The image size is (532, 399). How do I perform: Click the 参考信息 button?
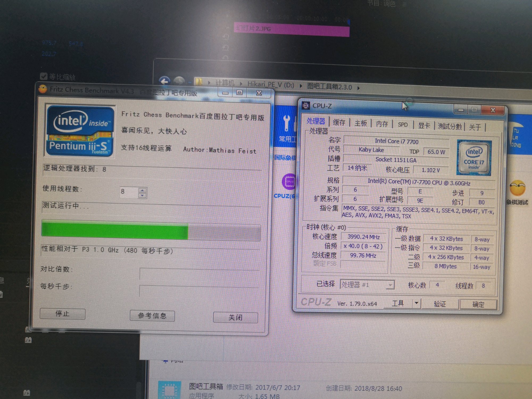pyautogui.click(x=152, y=316)
